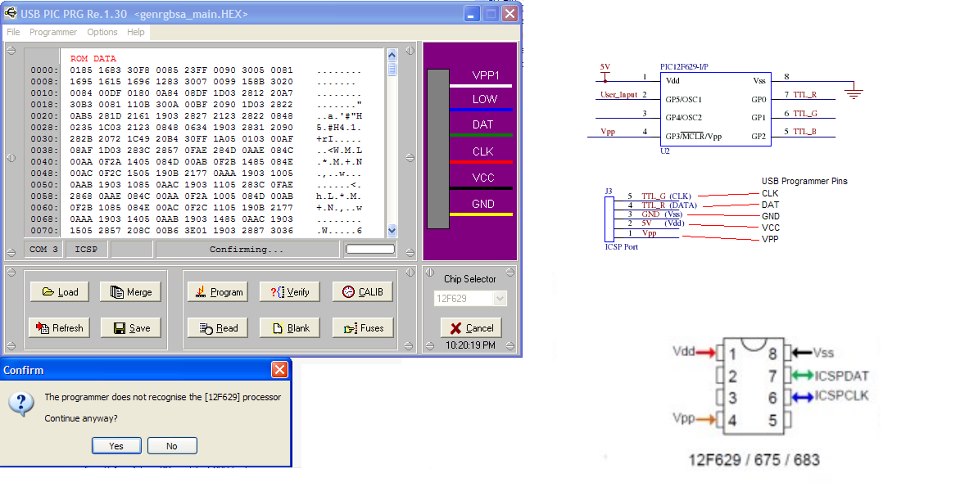960x487 pixels.
Task: Close the Confirm dialog
Action: coord(279,369)
